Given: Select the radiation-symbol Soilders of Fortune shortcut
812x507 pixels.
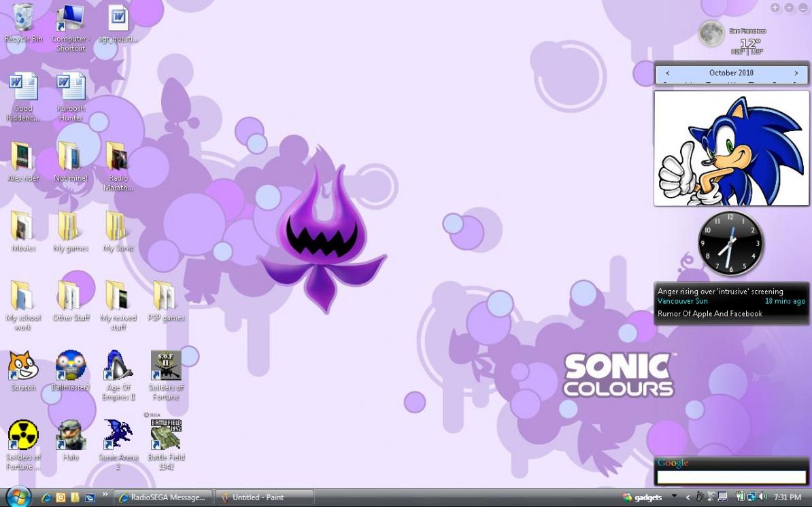Looking at the screenshot, I should [x=23, y=445].
